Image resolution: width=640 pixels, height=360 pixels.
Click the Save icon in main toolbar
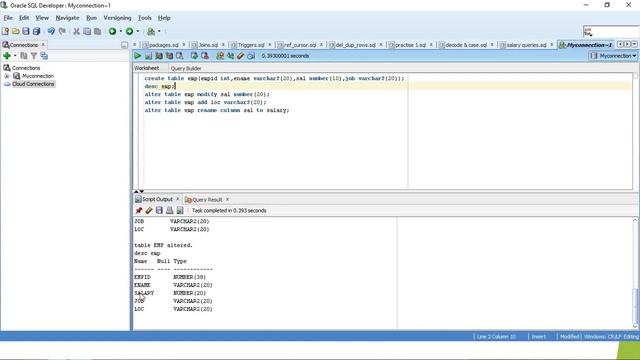click(x=26, y=31)
